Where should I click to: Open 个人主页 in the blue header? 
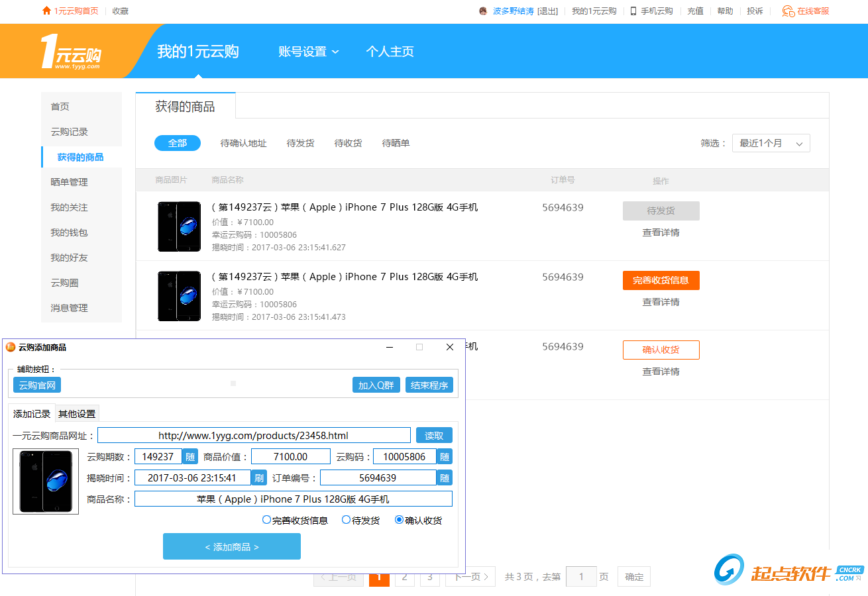[390, 52]
